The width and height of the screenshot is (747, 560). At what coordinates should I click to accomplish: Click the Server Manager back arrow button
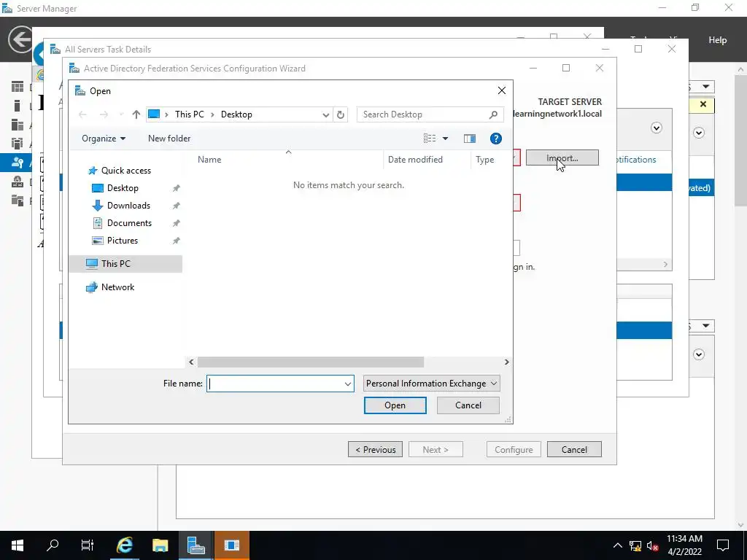tap(20, 39)
